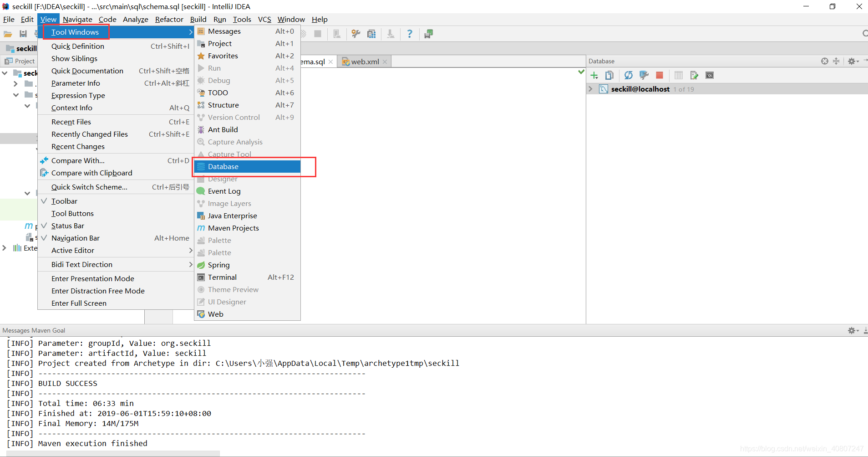Click the Project tool window header
This screenshot has height=457, width=868.
20,61
